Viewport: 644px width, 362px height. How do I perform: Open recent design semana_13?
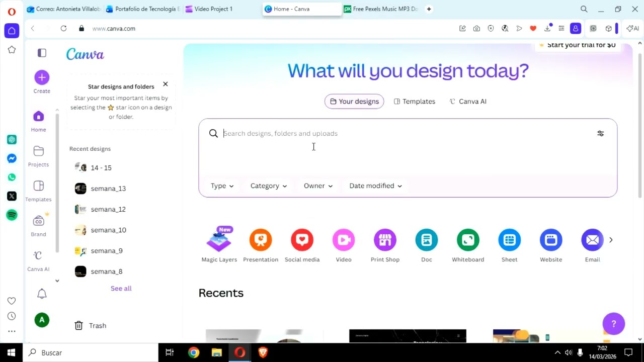(x=121, y=189)
